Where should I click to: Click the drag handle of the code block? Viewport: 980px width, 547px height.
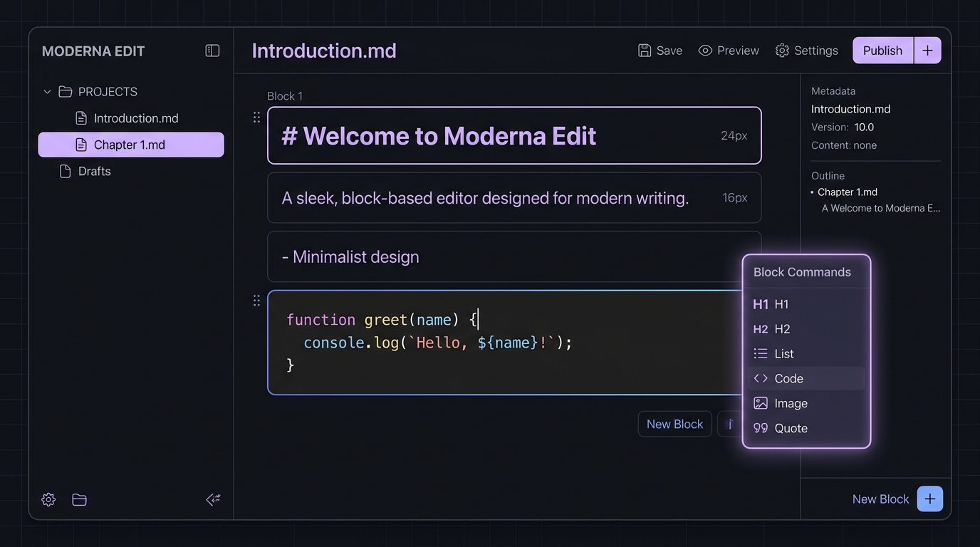tap(256, 301)
